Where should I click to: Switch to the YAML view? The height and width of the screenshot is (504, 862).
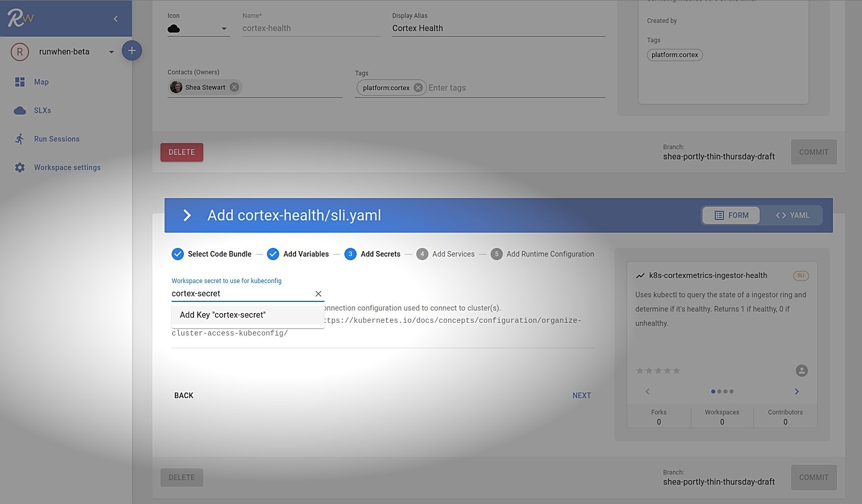[x=792, y=215]
